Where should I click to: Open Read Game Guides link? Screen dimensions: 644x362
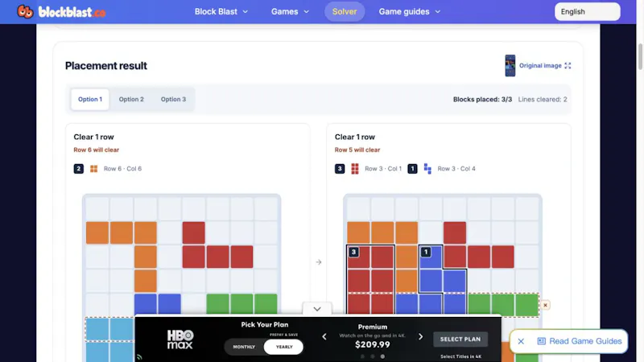point(585,341)
